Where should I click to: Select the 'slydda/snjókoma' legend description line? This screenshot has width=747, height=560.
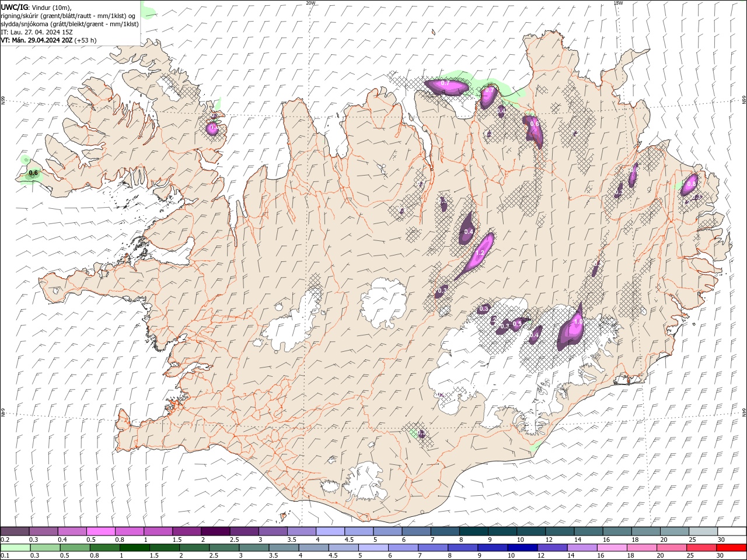pos(69,24)
